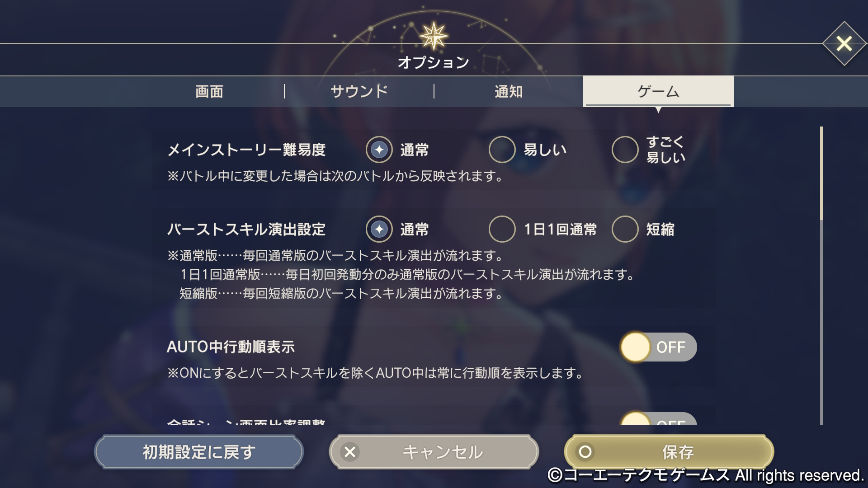
Task: Click the X icon on キャンセル button
Action: (x=350, y=452)
